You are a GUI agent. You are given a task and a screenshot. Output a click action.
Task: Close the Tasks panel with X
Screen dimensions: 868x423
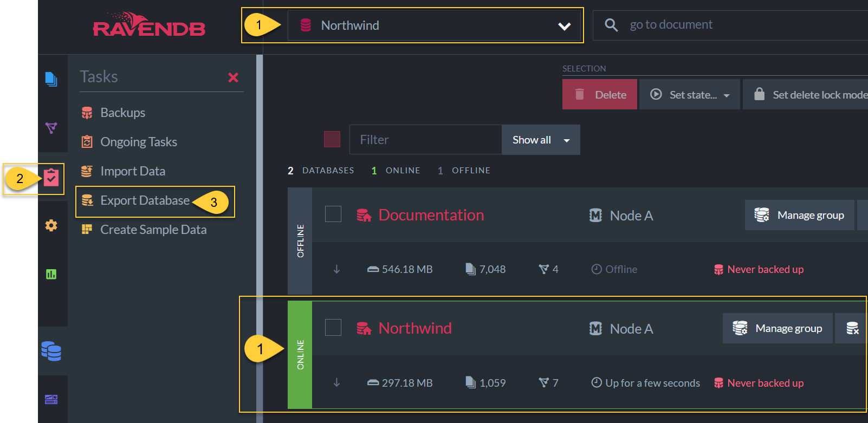click(234, 77)
